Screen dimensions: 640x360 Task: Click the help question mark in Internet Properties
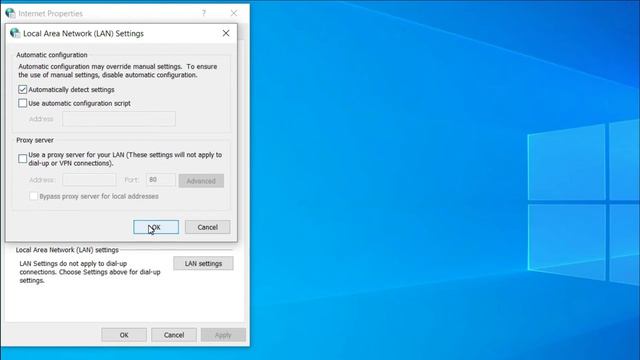point(204,13)
